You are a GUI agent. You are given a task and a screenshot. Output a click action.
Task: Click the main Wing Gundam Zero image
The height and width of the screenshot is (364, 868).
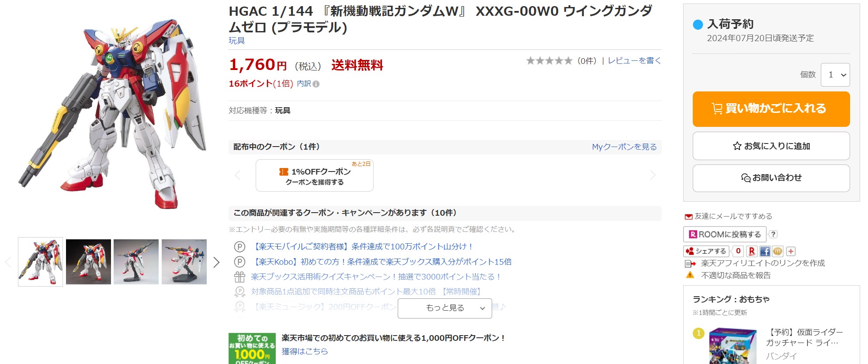112,113
